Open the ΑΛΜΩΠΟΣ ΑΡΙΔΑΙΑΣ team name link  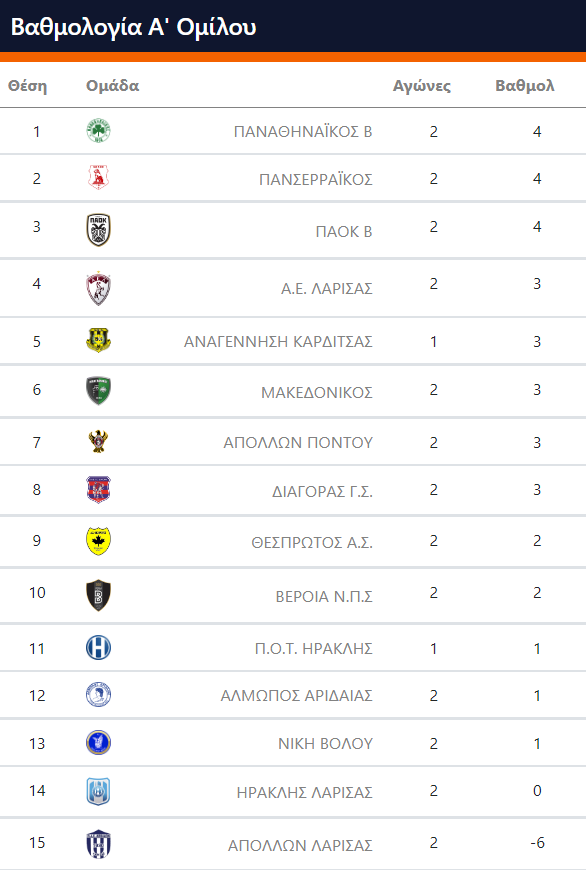click(x=296, y=695)
